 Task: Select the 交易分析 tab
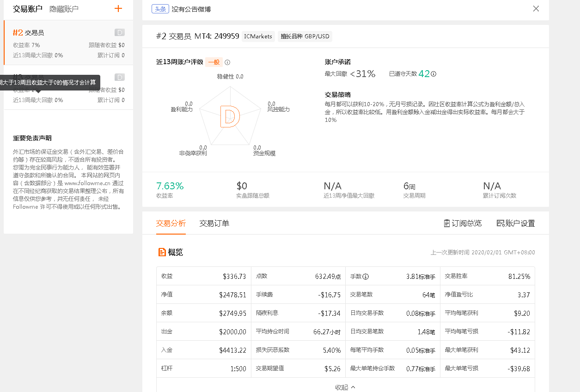tap(171, 223)
